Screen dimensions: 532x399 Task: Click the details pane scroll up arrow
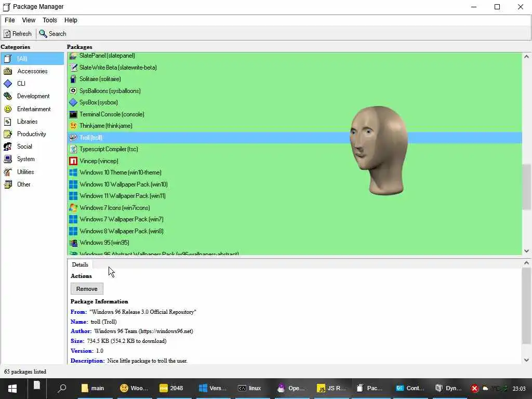527,263
